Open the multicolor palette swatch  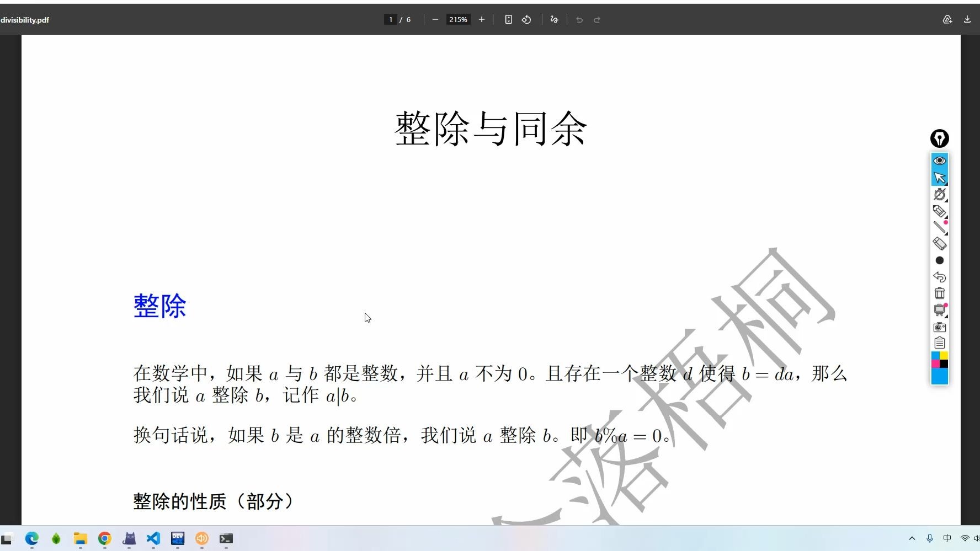point(940,360)
